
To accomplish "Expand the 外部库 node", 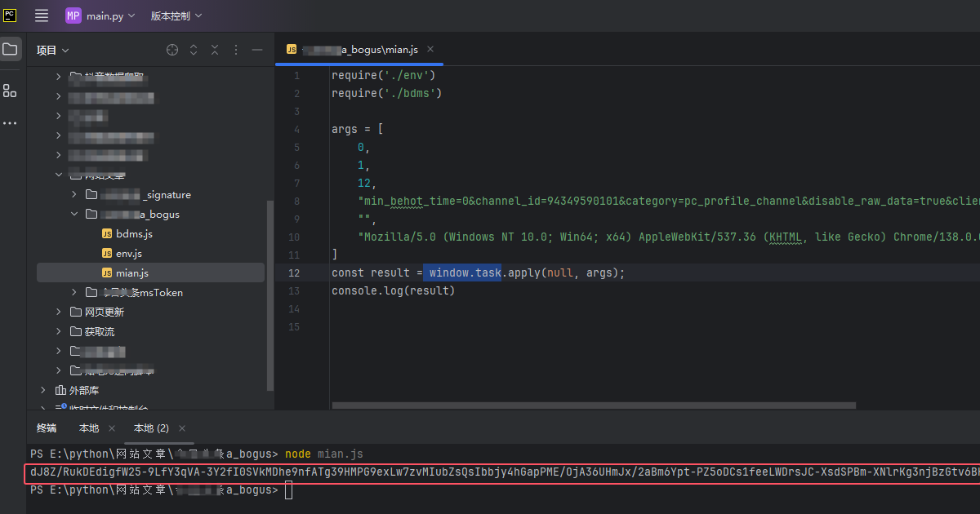I will click(x=43, y=390).
